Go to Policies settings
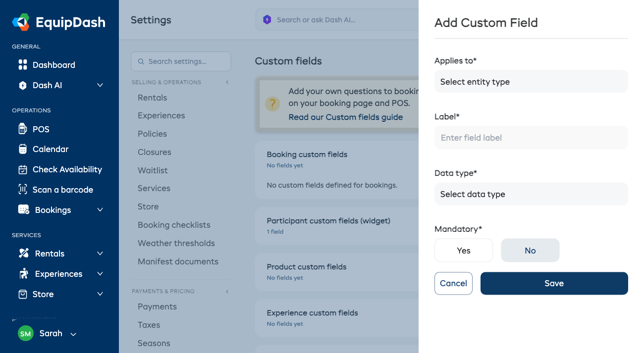 153,134
